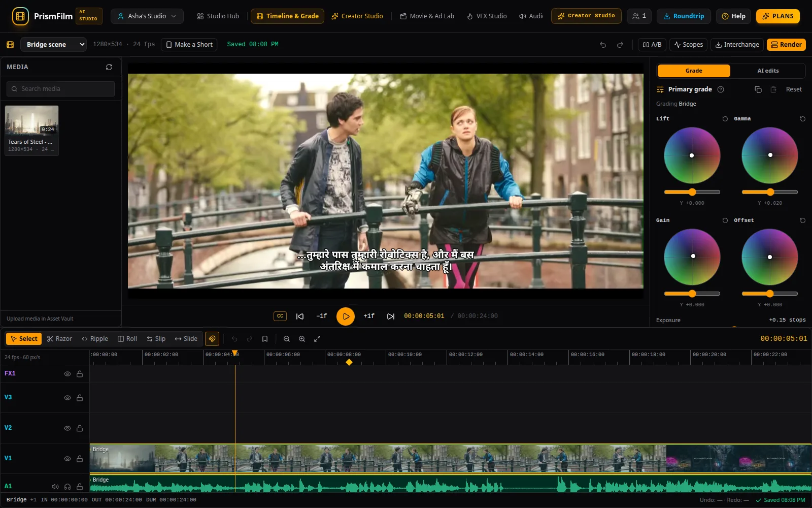812x508 pixels.
Task: Toggle A/B comparison view
Action: 652,45
